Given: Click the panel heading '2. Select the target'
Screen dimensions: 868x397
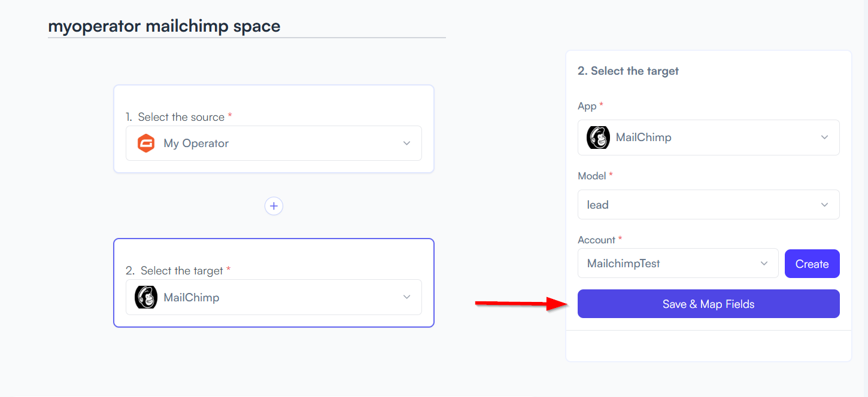Looking at the screenshot, I should click(628, 71).
